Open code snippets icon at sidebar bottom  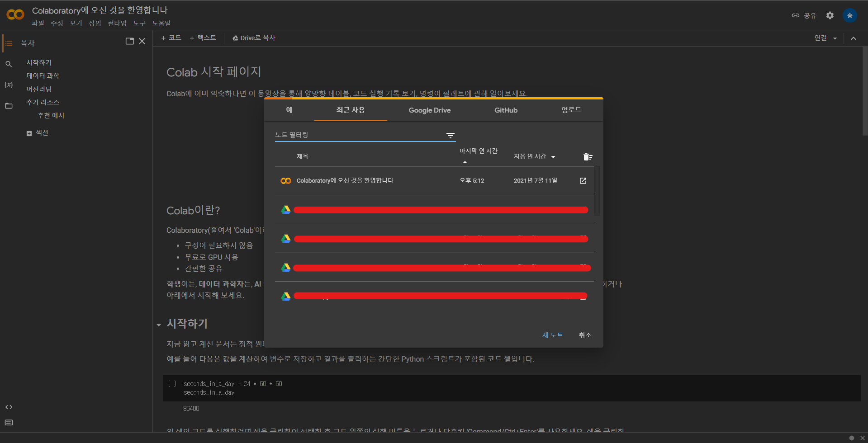coord(9,407)
